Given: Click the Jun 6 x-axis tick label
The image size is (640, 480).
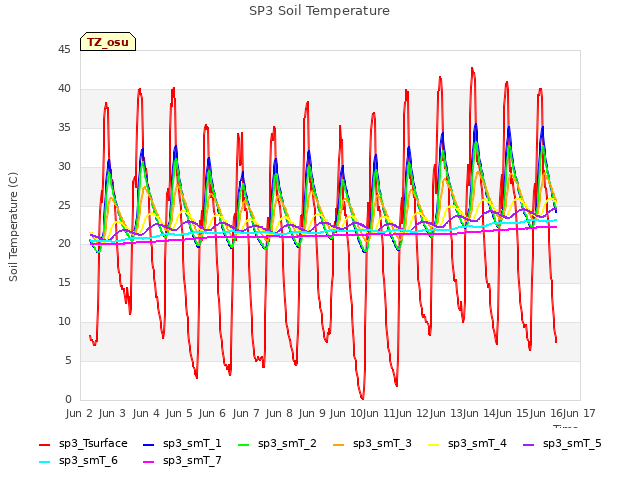Looking at the screenshot, I should (x=212, y=413).
